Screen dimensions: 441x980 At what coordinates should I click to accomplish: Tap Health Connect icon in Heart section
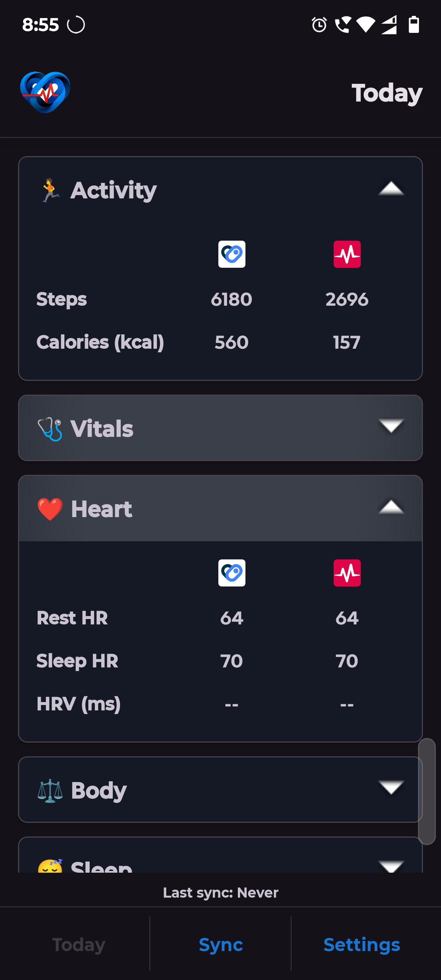tap(231, 572)
